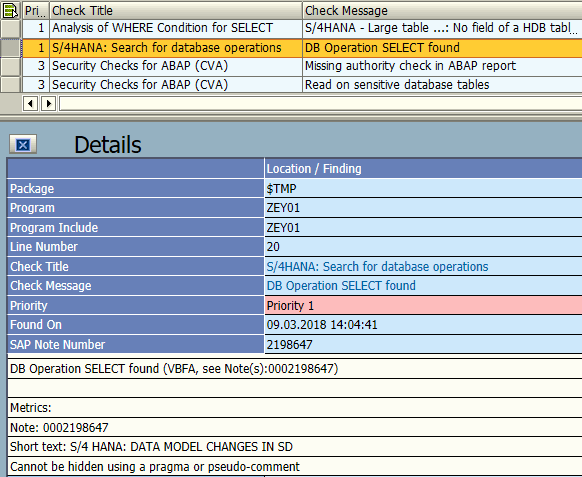
Task: Click the 'Check Title' column header
Action: pos(176,10)
